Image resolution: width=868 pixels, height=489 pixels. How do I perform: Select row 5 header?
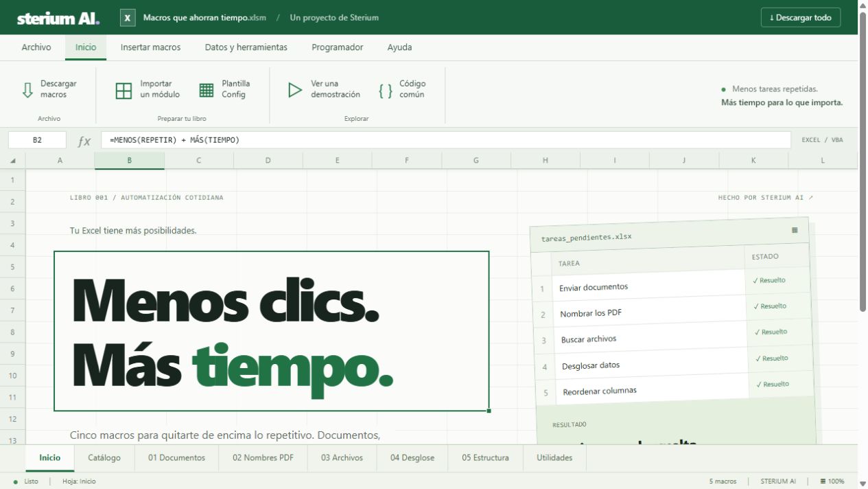tap(12, 267)
